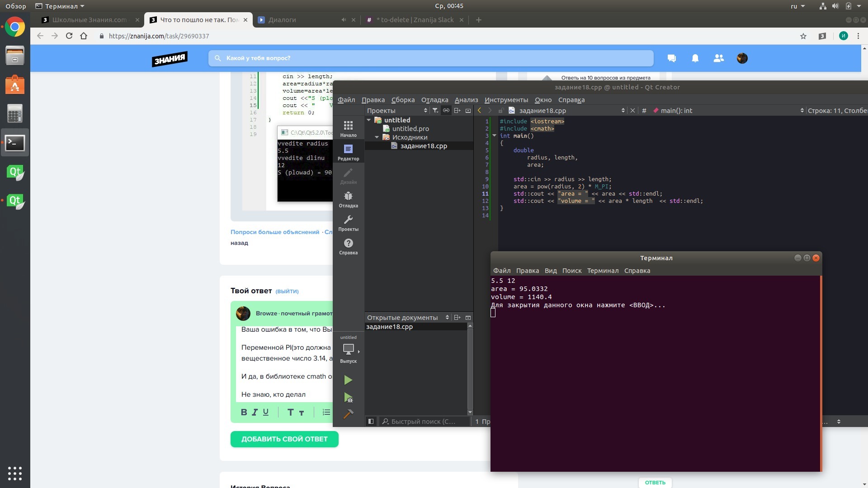This screenshot has width=868, height=488.
Task: Open the Терминал app menu in top bar
Action: point(60,6)
